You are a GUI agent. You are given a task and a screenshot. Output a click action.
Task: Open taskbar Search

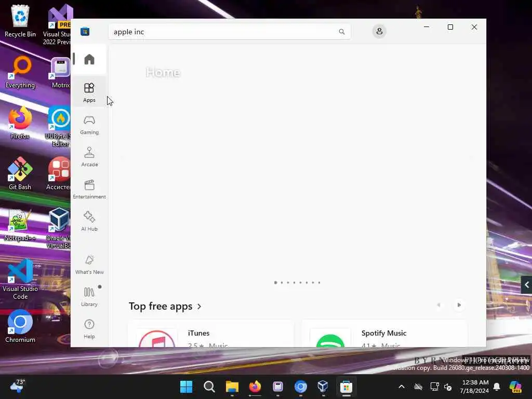(209, 387)
